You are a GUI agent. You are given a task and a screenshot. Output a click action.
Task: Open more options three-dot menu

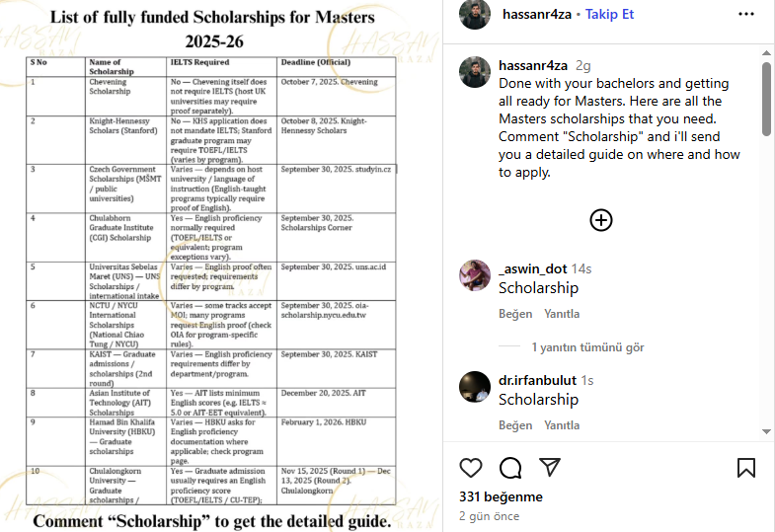(746, 15)
